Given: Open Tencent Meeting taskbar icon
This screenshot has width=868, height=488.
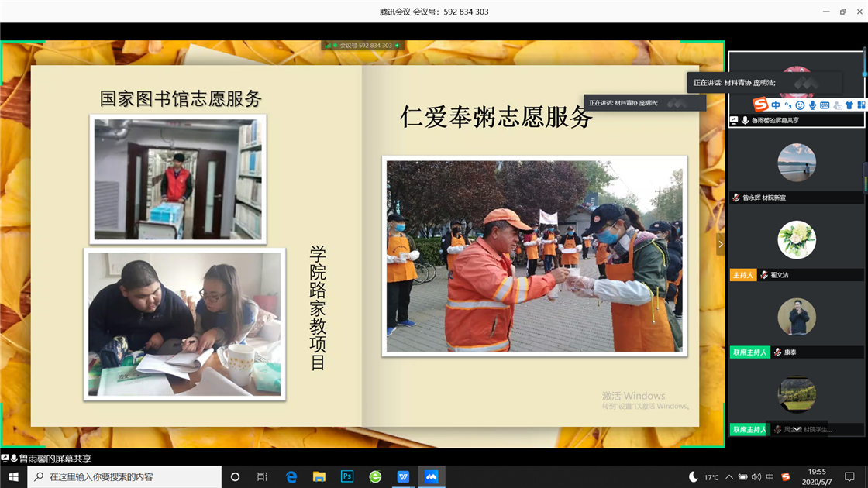Looking at the screenshot, I should pyautogui.click(x=431, y=476).
